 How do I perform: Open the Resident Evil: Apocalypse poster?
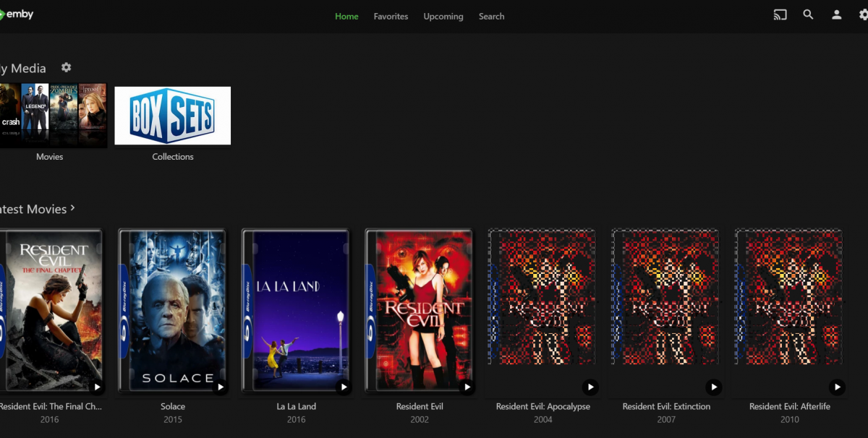(x=542, y=297)
